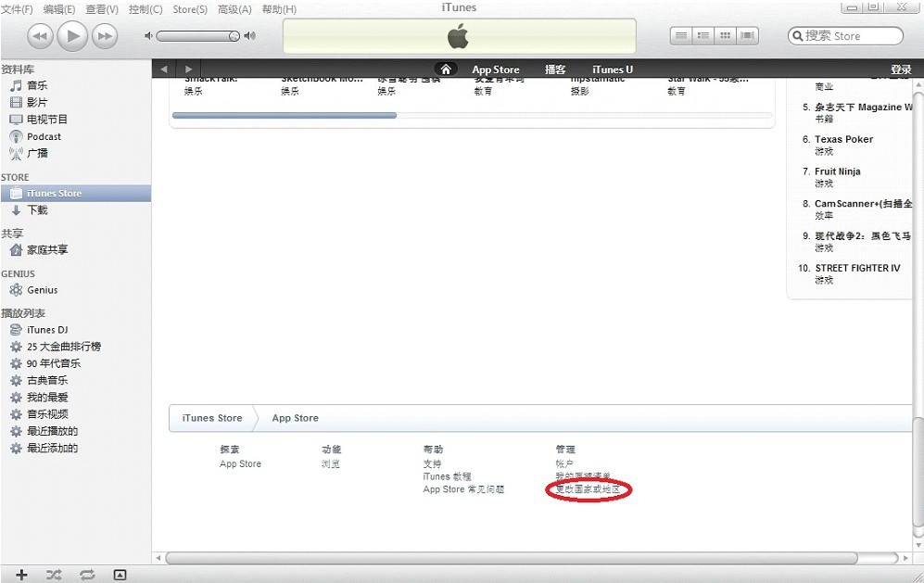Click the 登录 sign-in button

coord(900,70)
